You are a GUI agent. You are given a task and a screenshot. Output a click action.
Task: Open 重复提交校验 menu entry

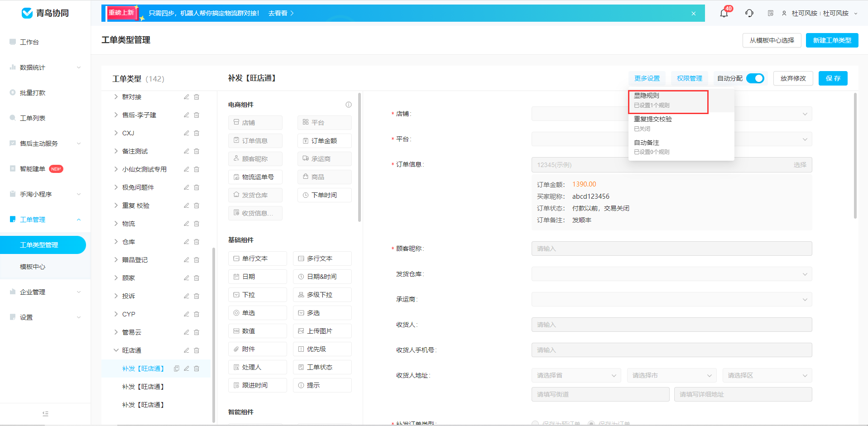click(x=681, y=124)
